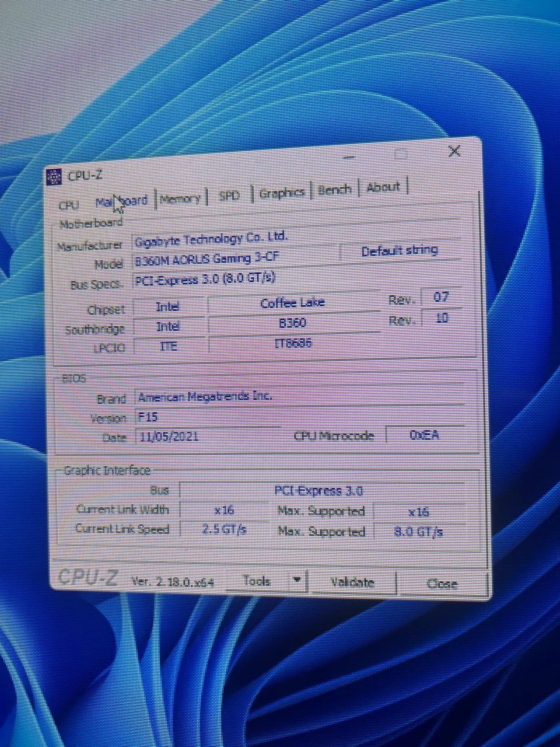Viewport: 560px width, 747px height.
Task: Go to the Graphics tab
Action: [282, 193]
